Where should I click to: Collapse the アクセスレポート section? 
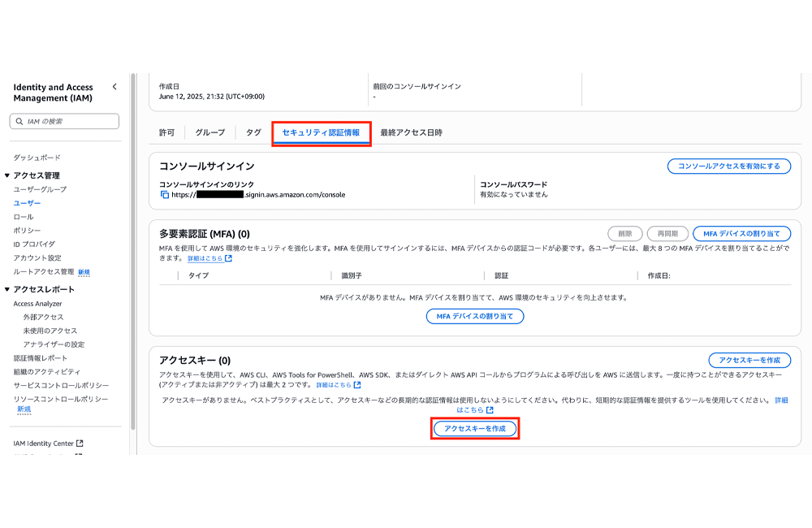[x=8, y=288]
